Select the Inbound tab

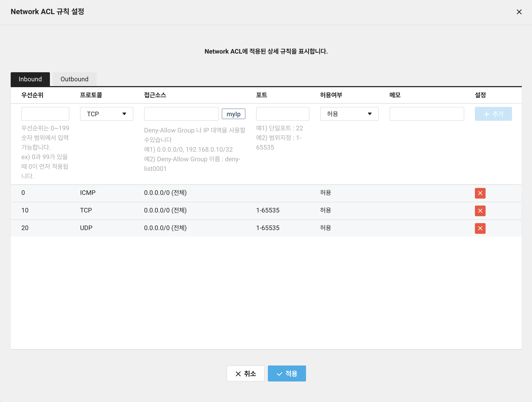(30, 79)
